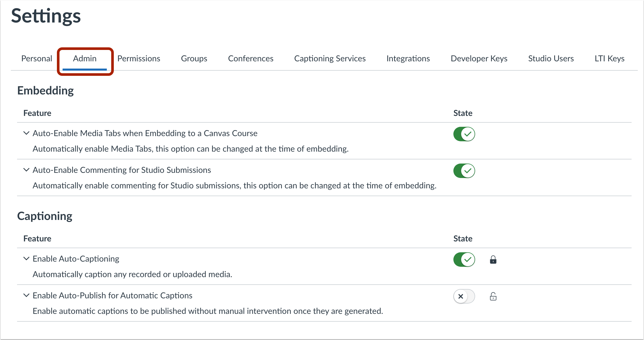Click the locked padlock beside Enable Auto-Captioning
644x340 pixels.
pyautogui.click(x=493, y=260)
